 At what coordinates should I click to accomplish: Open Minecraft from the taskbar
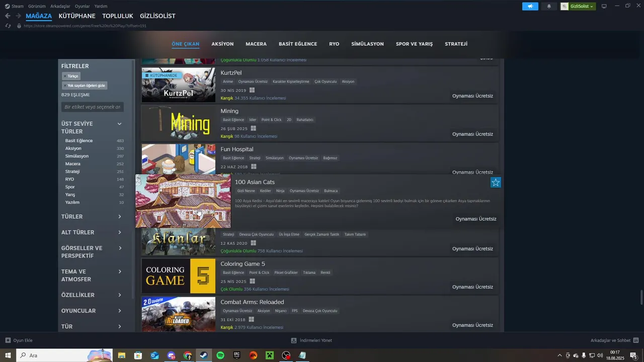[x=270, y=355]
